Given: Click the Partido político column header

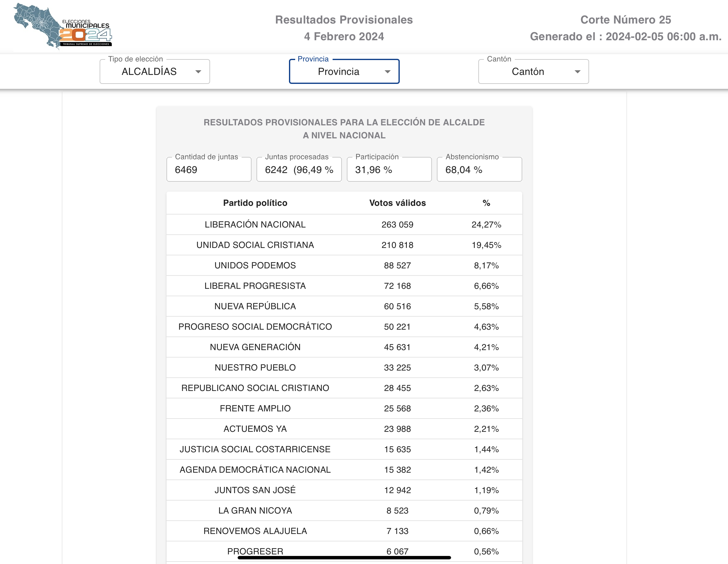Looking at the screenshot, I should [x=255, y=203].
